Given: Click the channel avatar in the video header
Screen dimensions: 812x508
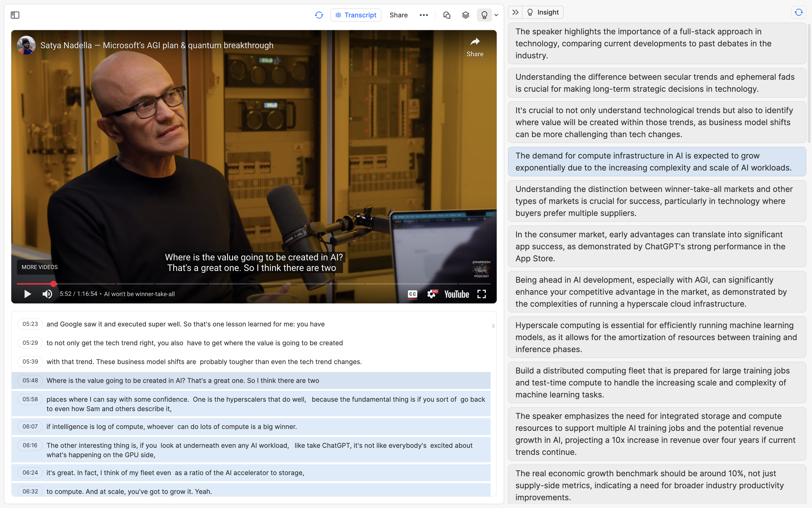Looking at the screenshot, I should pos(26,45).
